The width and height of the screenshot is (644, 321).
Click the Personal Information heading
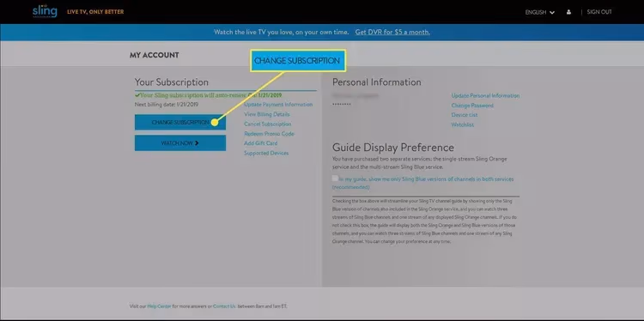[x=377, y=82]
